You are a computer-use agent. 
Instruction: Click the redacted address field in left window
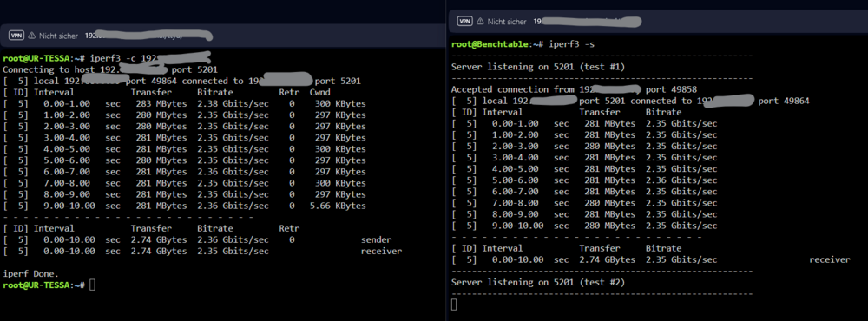click(148, 36)
